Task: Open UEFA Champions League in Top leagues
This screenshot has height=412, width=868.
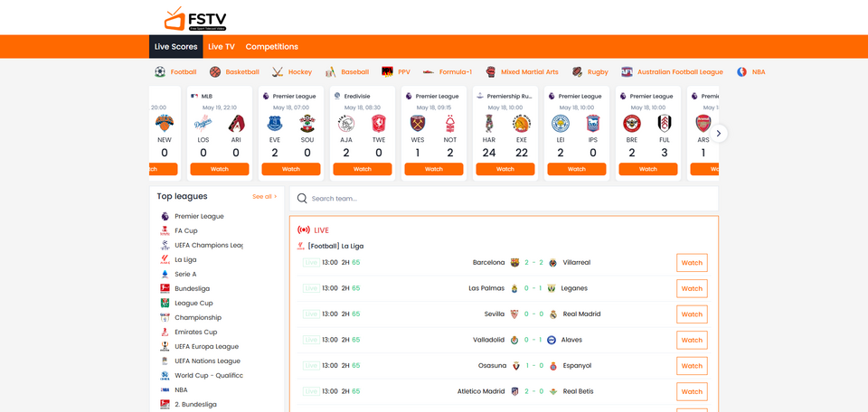Action: click(209, 245)
